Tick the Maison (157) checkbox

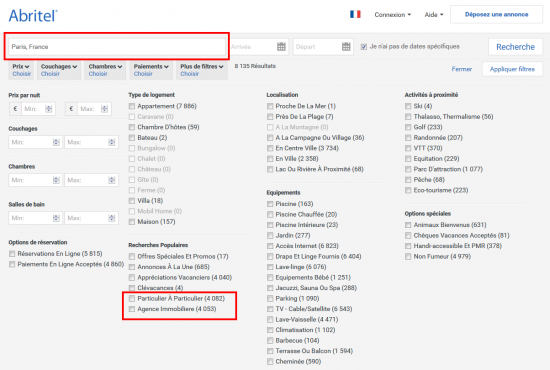132,222
